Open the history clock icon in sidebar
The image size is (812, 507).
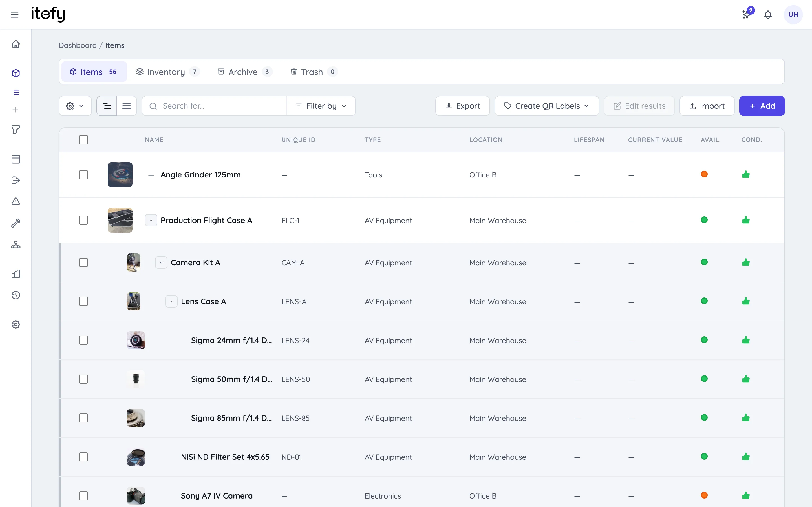pyautogui.click(x=16, y=295)
